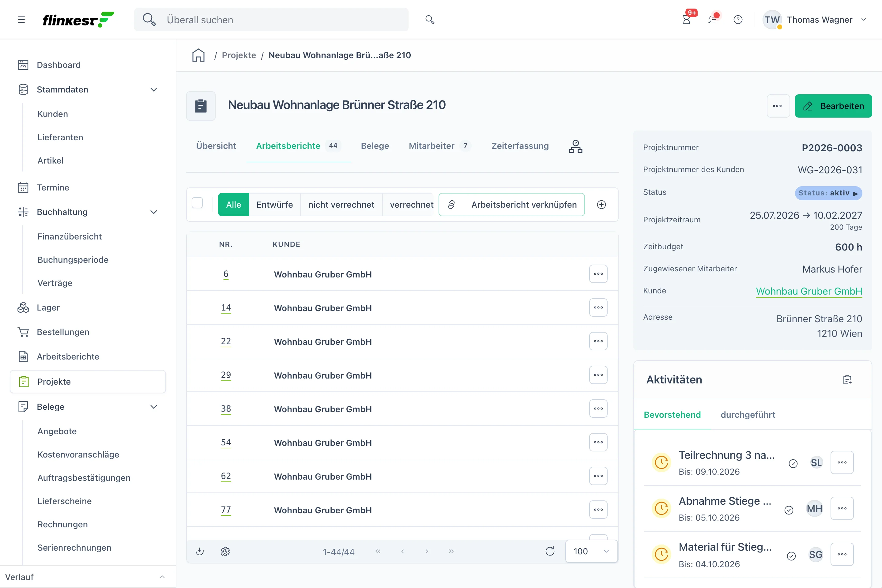Open the help question mark icon

click(x=738, y=20)
